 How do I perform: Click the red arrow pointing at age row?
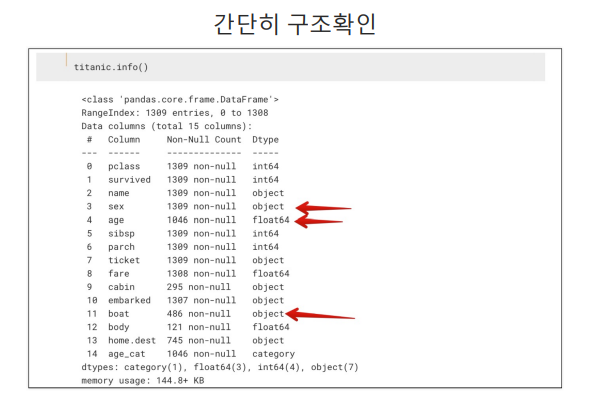click(x=319, y=221)
